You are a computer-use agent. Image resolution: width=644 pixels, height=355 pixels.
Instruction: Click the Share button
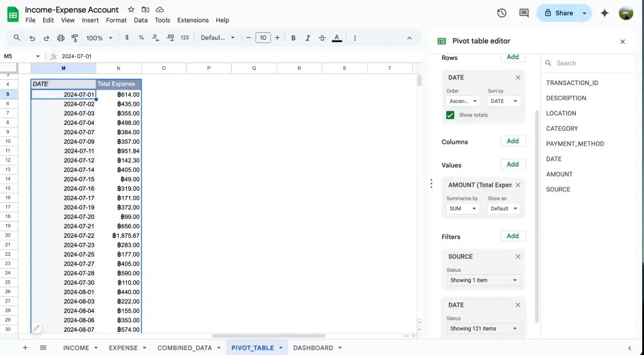[x=558, y=13]
